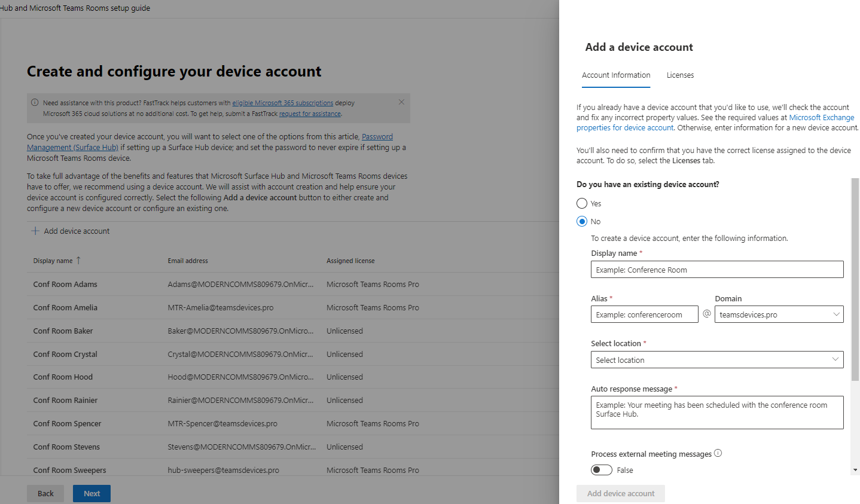The height and width of the screenshot is (504, 860).
Task: Click the Back button
Action: 45,493
